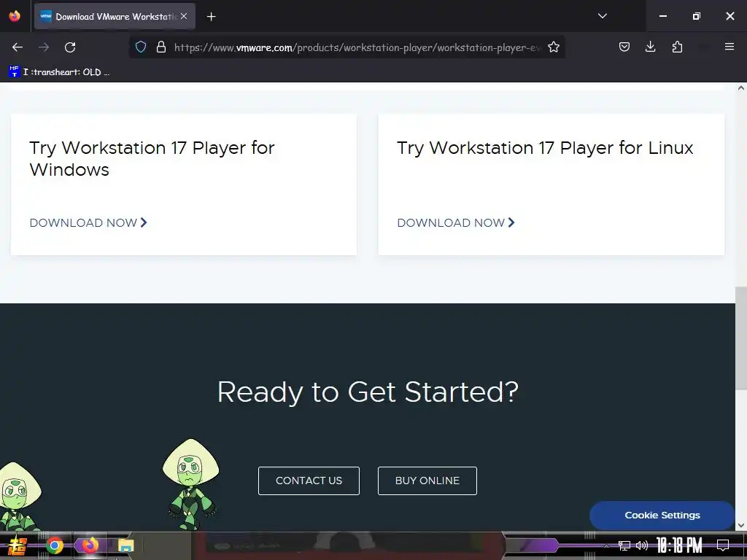Close the Download VMware Workstation tab

pyautogui.click(x=184, y=16)
